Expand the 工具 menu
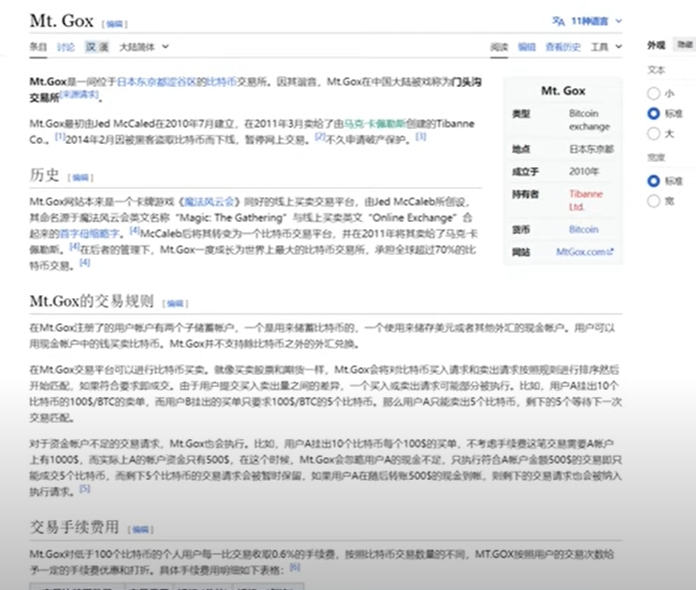This screenshot has width=696, height=590. [606, 47]
